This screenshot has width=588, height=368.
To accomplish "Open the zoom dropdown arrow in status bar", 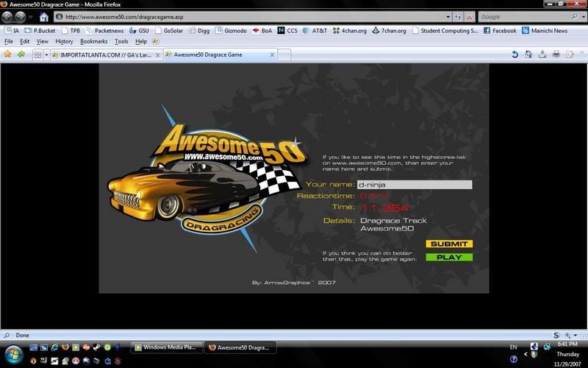I will coord(576,335).
